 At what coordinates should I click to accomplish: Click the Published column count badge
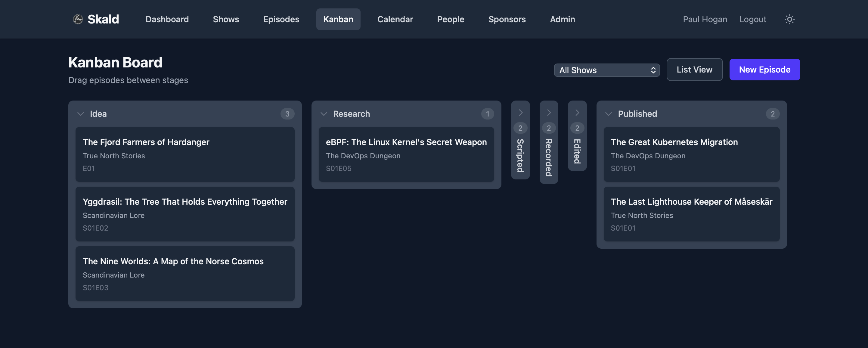pos(773,114)
